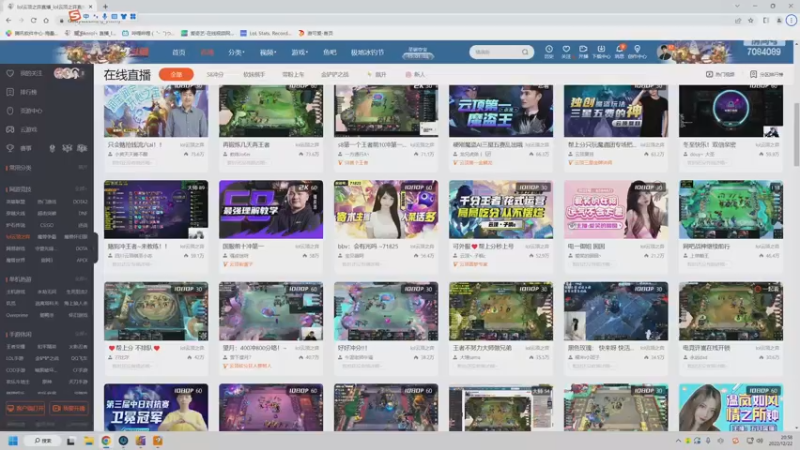Click the 开播 start-streaming icon

click(583, 49)
